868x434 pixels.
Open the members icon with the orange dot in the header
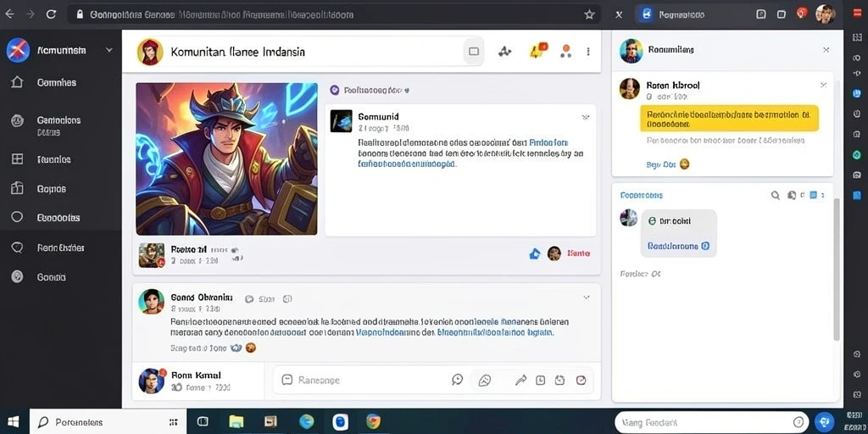[565, 51]
